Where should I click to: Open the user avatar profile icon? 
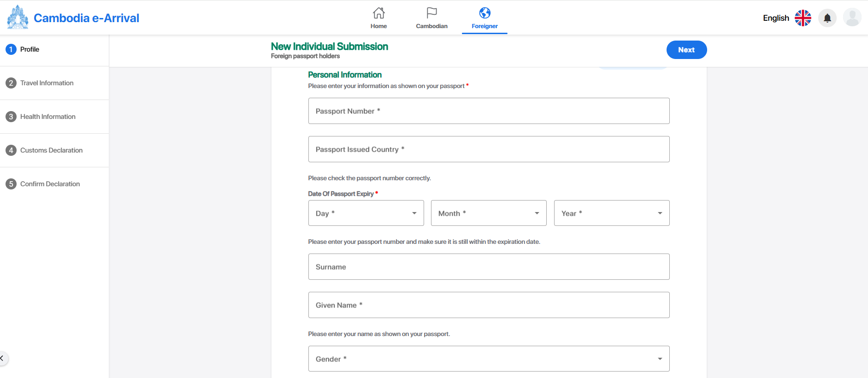(x=852, y=18)
